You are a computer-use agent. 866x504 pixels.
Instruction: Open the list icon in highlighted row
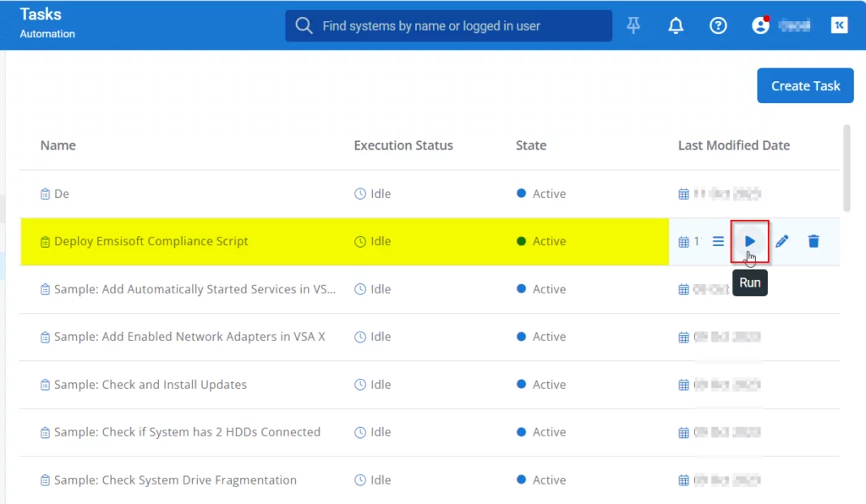pyautogui.click(x=718, y=241)
